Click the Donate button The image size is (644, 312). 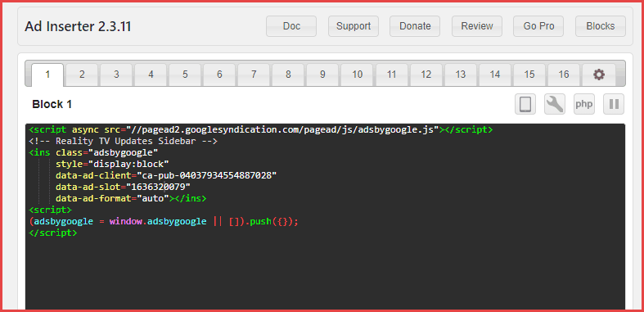[415, 26]
